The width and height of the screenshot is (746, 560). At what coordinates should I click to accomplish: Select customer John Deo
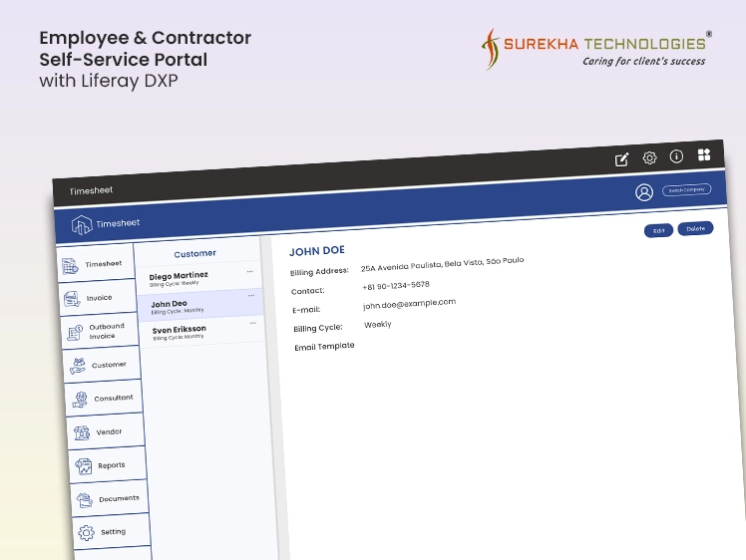click(x=200, y=305)
